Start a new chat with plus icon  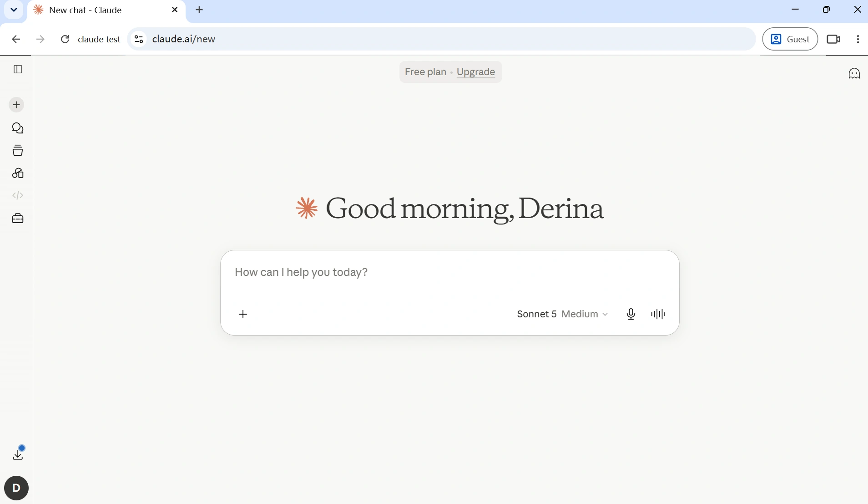(16, 105)
